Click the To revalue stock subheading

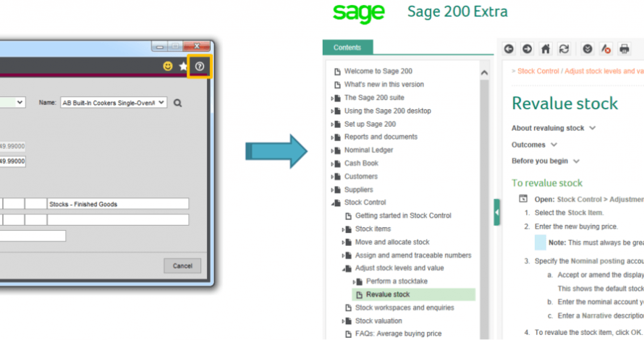(547, 183)
